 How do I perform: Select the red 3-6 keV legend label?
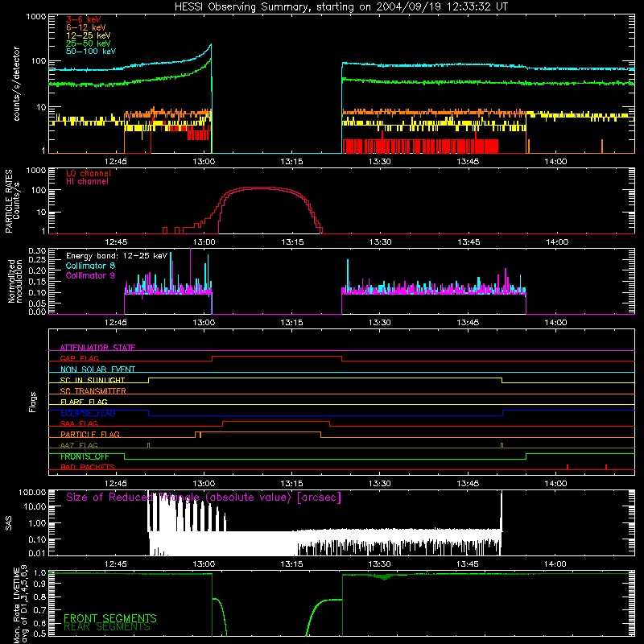click(84, 19)
